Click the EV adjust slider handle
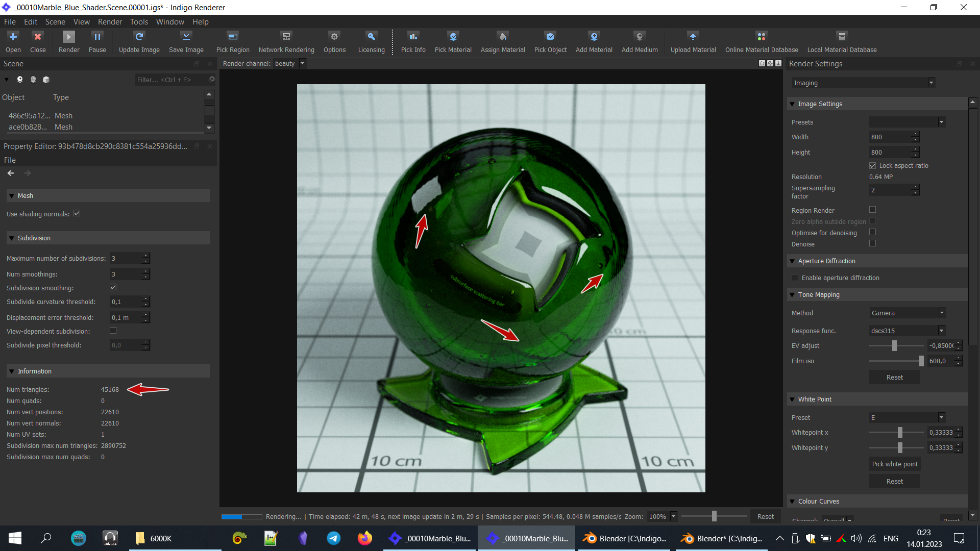 pos(894,346)
